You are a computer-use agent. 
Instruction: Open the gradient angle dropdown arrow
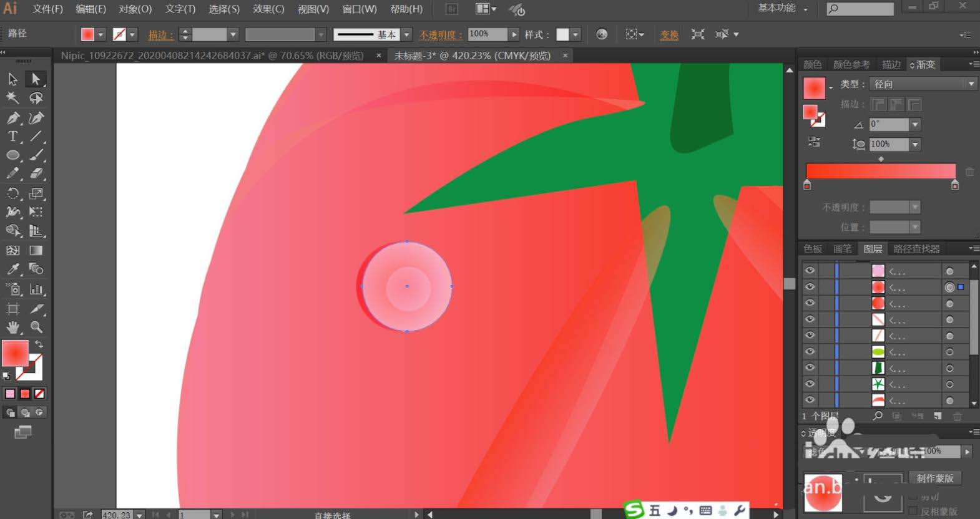(x=915, y=125)
